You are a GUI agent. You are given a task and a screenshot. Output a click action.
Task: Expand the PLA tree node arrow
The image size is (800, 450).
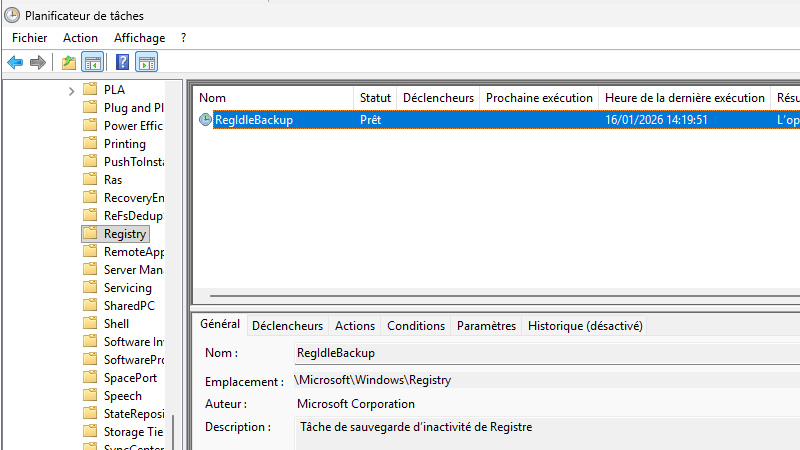71,91
